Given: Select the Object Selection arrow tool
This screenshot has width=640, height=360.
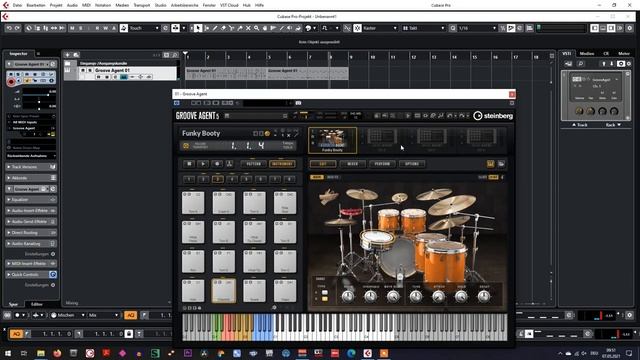Looking at the screenshot, I should [198, 28].
